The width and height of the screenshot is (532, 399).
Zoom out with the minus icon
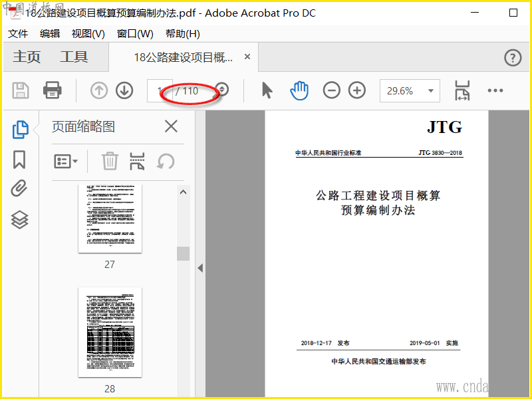[x=331, y=90]
